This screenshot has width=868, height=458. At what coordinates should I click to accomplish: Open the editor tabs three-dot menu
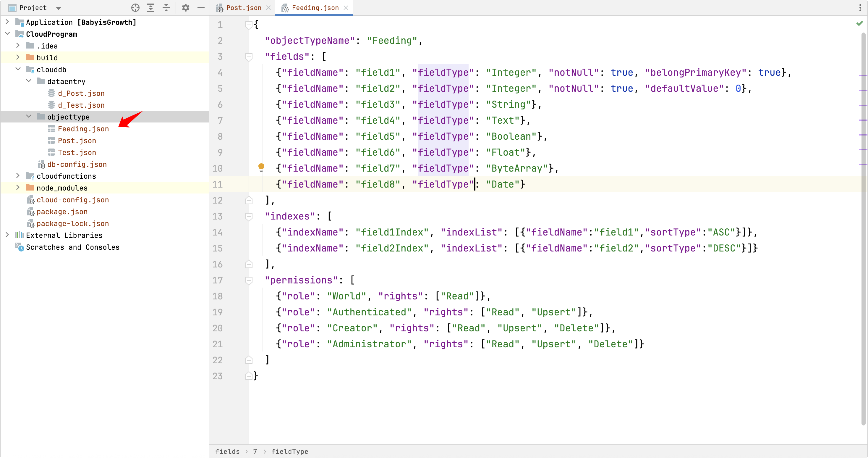click(x=860, y=8)
